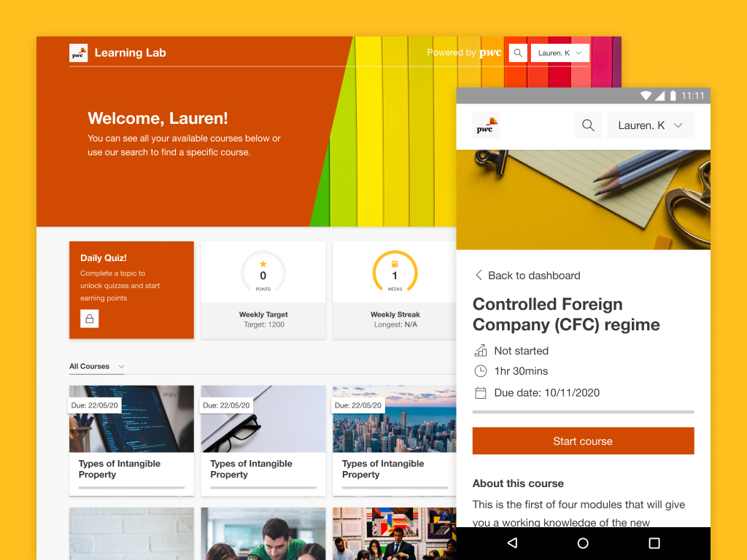Click the clock icon next to 1hr 30mins
747x560 pixels.
coord(480,371)
